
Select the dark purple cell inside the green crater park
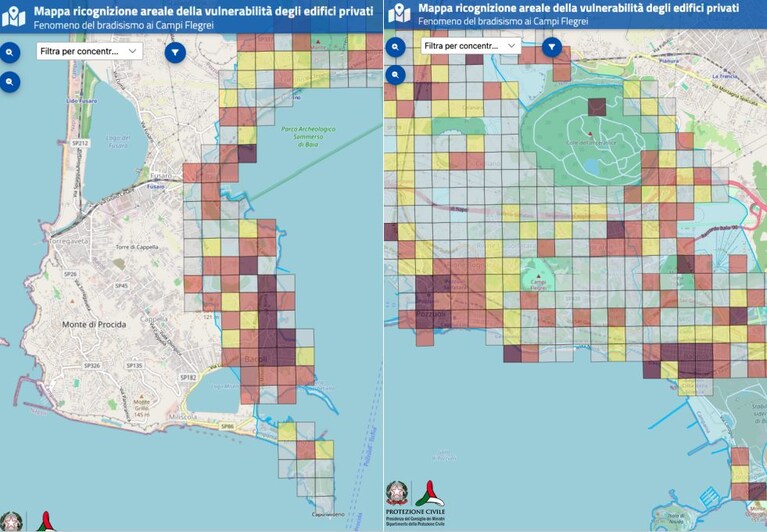(597, 107)
